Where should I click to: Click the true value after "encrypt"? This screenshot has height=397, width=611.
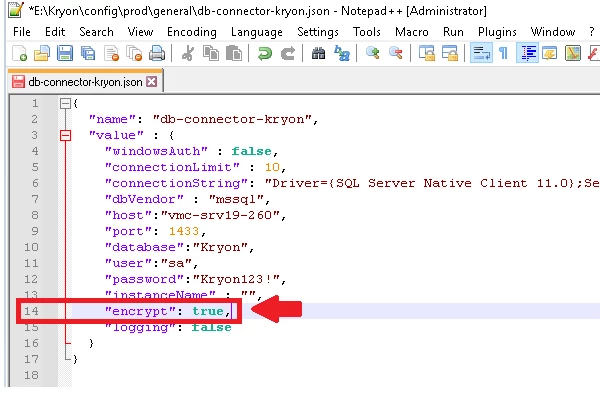(208, 311)
